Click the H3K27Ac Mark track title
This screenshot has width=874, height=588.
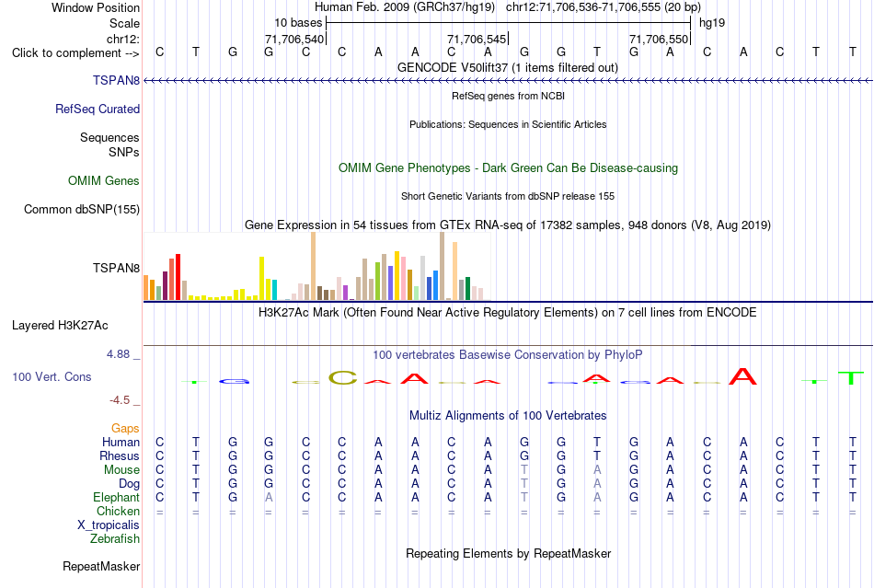(x=507, y=312)
